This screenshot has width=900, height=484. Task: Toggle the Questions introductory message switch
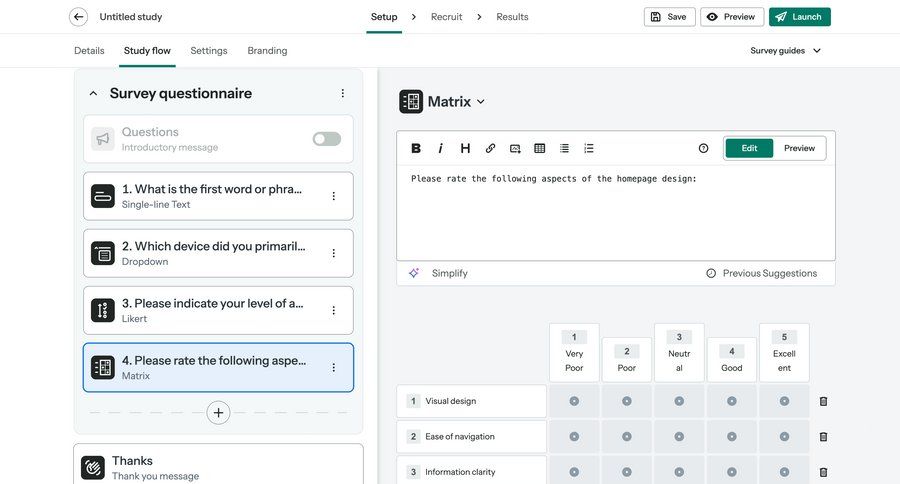[x=326, y=139]
